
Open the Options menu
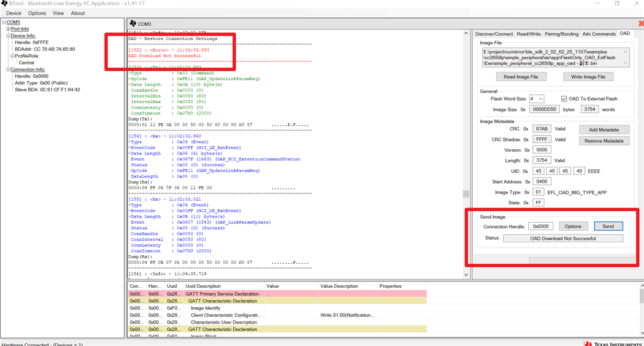[x=37, y=13]
